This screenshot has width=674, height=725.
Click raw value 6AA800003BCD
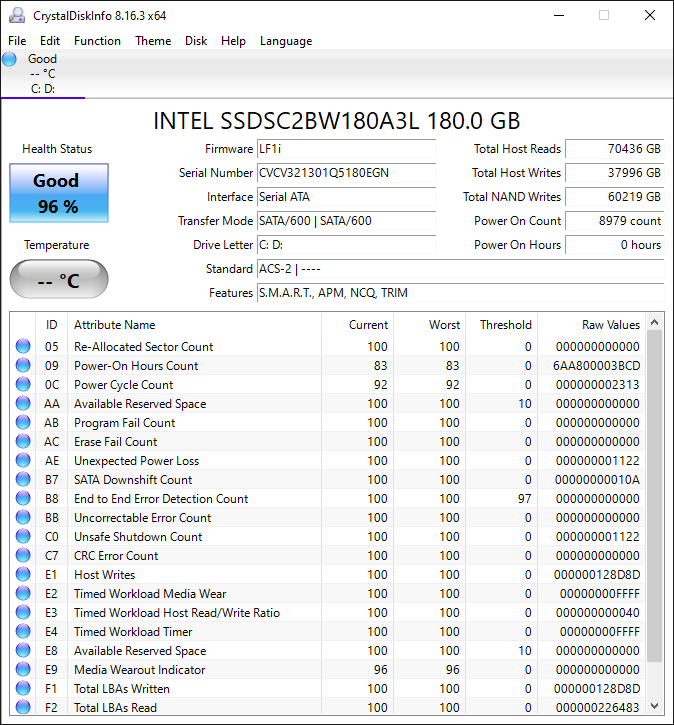click(596, 366)
